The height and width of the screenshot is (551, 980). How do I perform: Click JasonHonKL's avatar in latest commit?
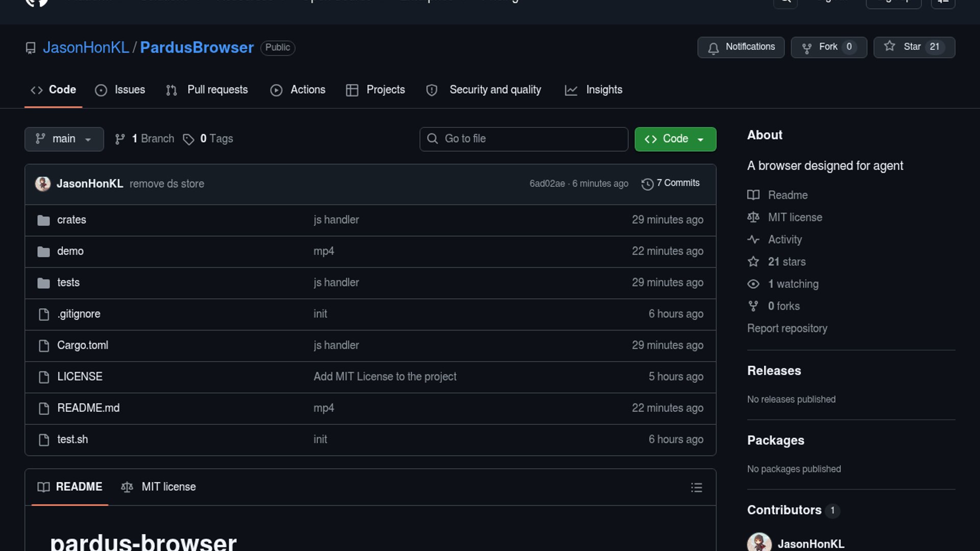(43, 184)
